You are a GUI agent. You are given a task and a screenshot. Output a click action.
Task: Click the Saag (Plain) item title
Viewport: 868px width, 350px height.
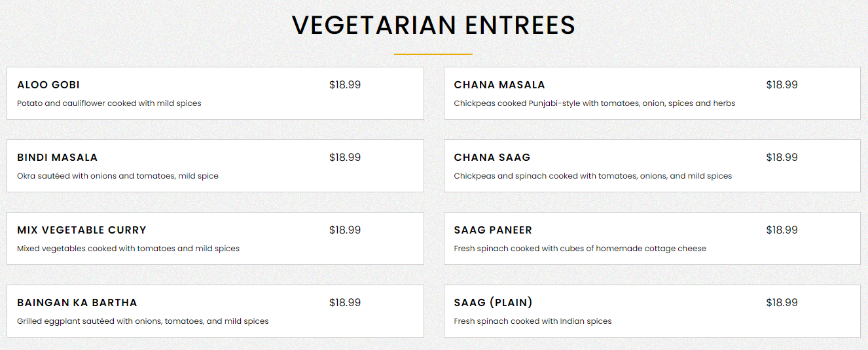pos(493,303)
